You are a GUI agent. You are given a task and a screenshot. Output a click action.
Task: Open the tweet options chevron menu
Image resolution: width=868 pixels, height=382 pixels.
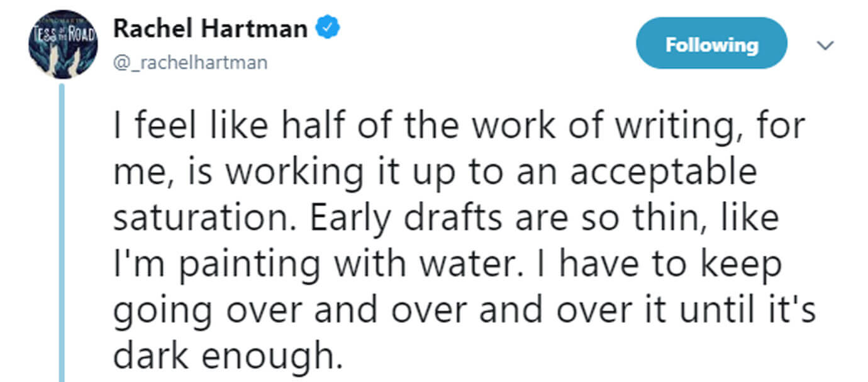(x=825, y=46)
